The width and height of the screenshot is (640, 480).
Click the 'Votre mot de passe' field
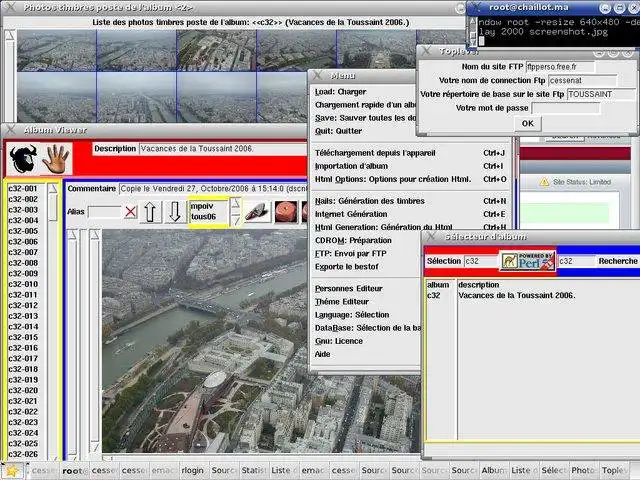pos(565,107)
